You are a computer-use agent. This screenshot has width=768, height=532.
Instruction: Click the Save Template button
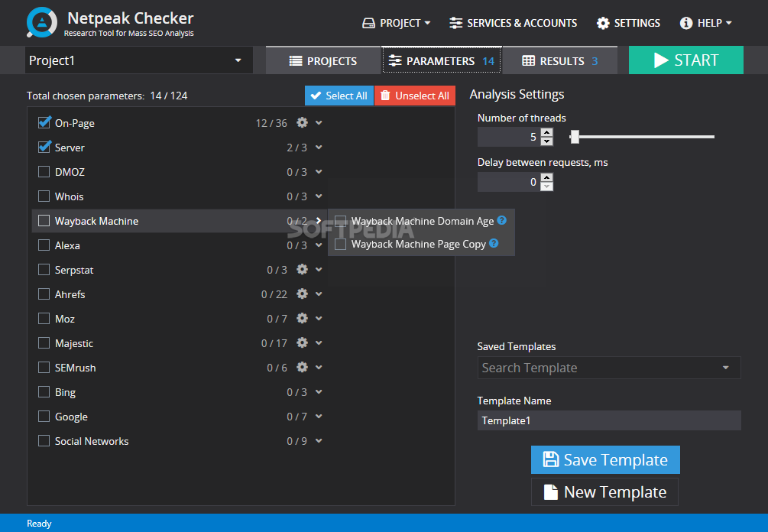pos(605,459)
